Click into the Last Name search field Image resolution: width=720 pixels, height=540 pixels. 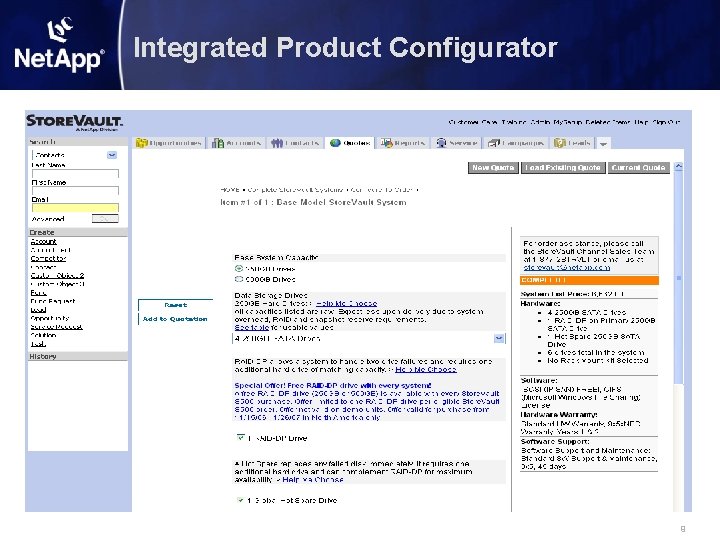(75, 174)
